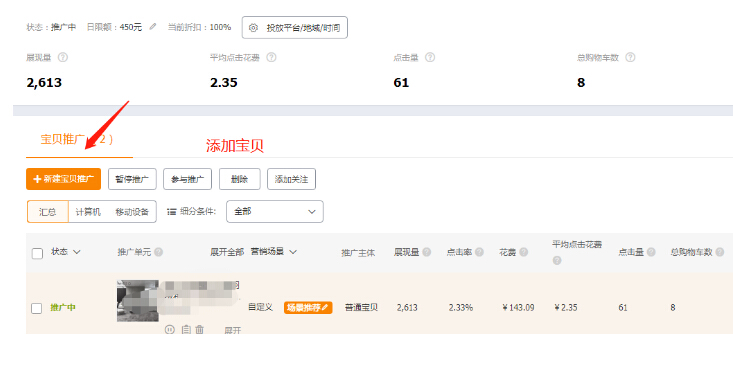Switch device filter to 计算机
The height and width of the screenshot is (367, 733).
[x=88, y=212]
